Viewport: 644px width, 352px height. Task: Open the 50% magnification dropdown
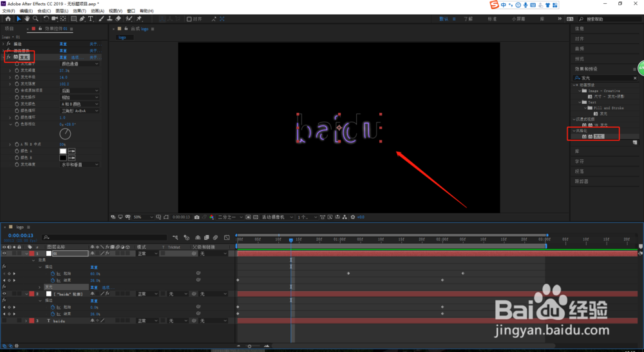coord(144,217)
